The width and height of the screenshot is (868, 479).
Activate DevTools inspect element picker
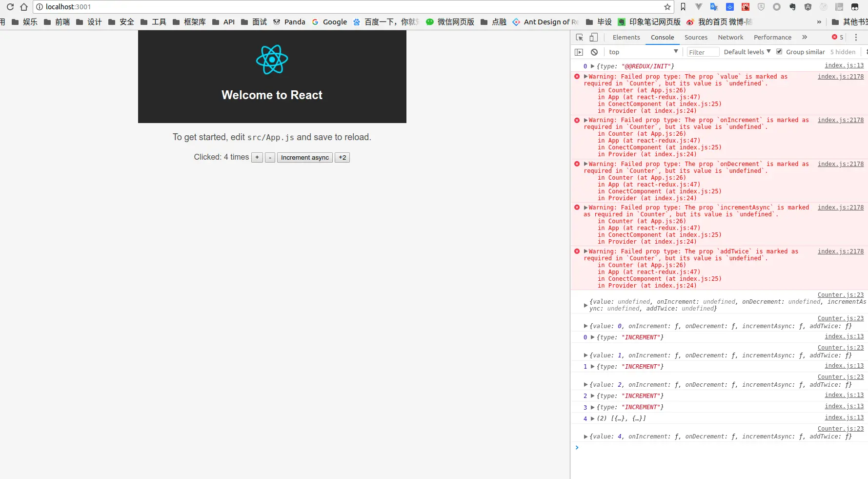click(580, 37)
